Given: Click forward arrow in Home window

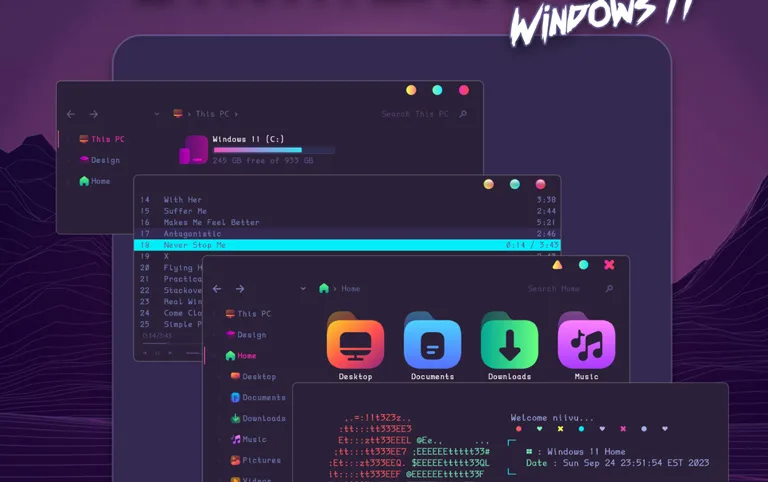Looking at the screenshot, I should click(240, 289).
